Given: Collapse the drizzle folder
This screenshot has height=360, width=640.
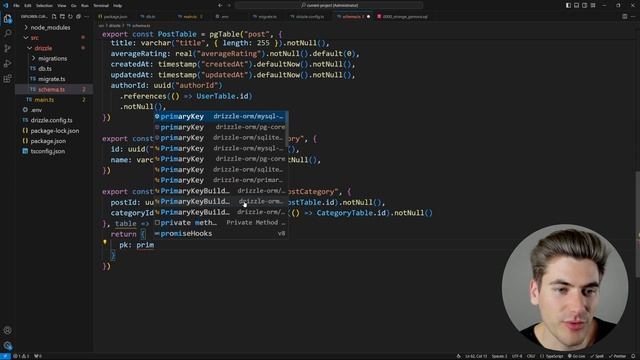Looking at the screenshot, I should 40,48.
